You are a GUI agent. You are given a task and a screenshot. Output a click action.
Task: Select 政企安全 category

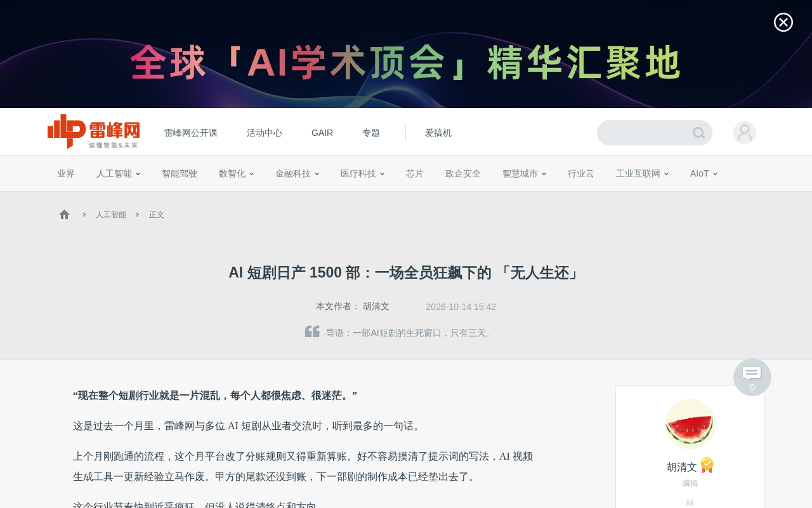click(x=463, y=173)
